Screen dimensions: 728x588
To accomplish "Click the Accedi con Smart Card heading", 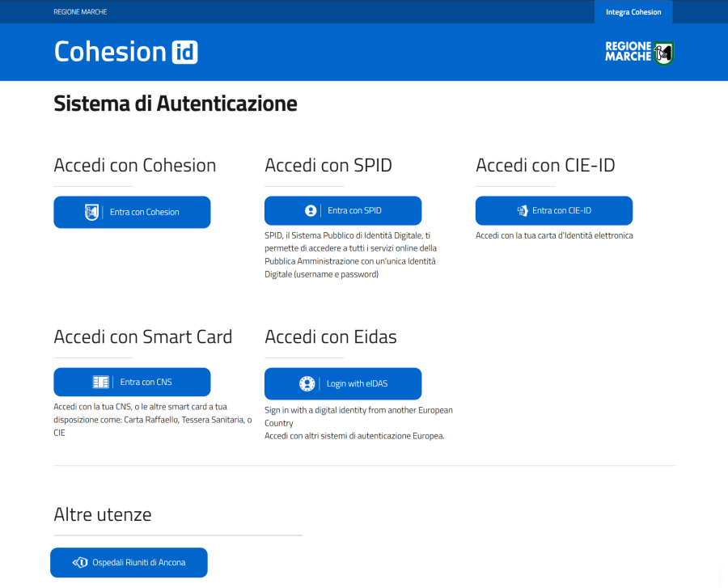I will click(143, 336).
